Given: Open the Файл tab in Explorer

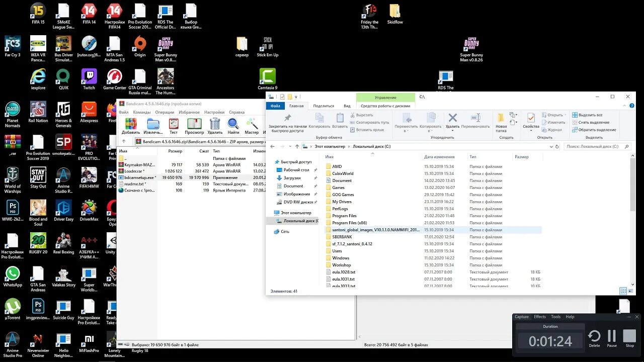Looking at the screenshot, I should point(275,106).
